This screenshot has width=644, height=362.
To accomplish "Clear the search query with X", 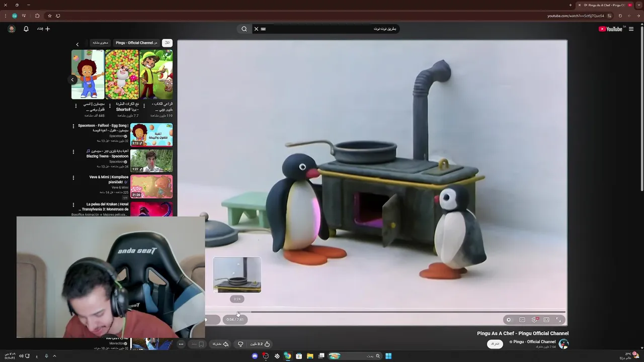I will coord(256,29).
